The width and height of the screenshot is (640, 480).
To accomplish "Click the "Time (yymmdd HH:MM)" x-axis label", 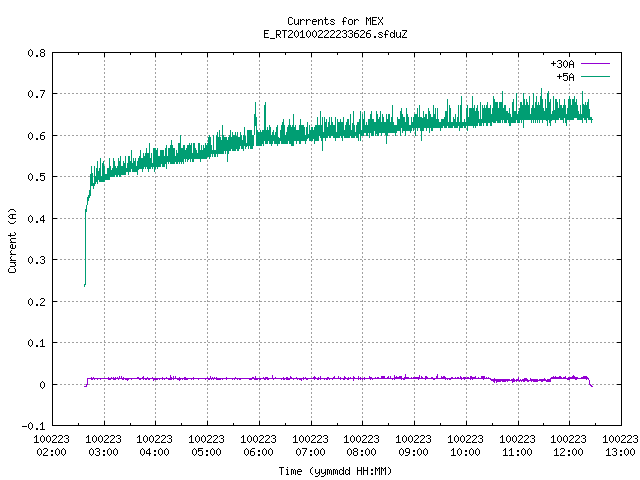I will coord(335,471).
